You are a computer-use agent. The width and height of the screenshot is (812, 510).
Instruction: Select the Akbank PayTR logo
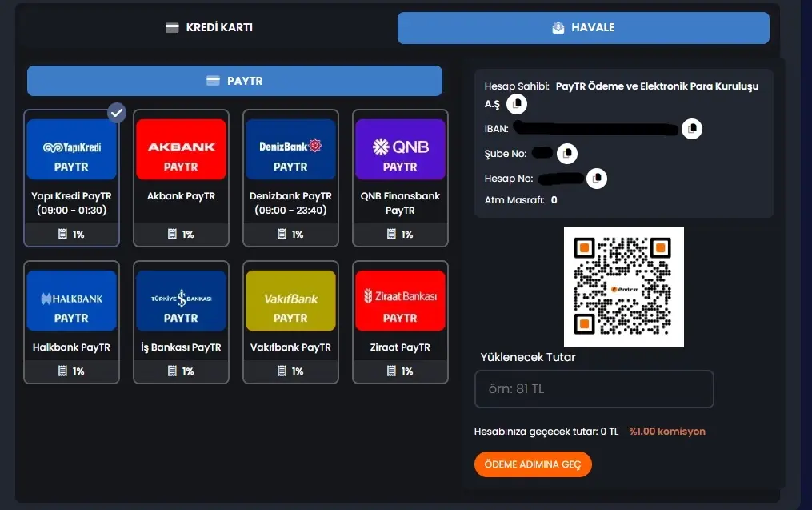coord(181,149)
